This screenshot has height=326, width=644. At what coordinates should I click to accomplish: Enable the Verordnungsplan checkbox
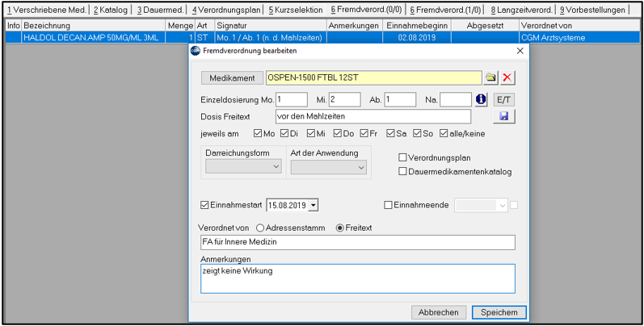(402, 157)
